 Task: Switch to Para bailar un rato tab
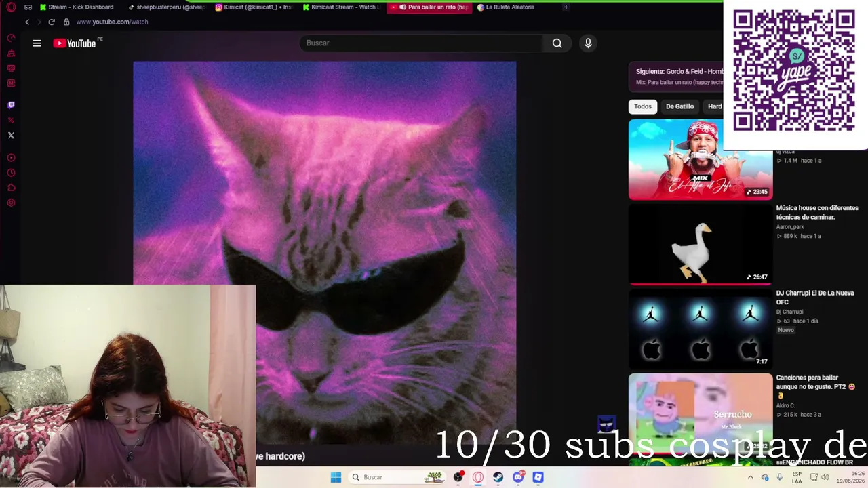429,7
